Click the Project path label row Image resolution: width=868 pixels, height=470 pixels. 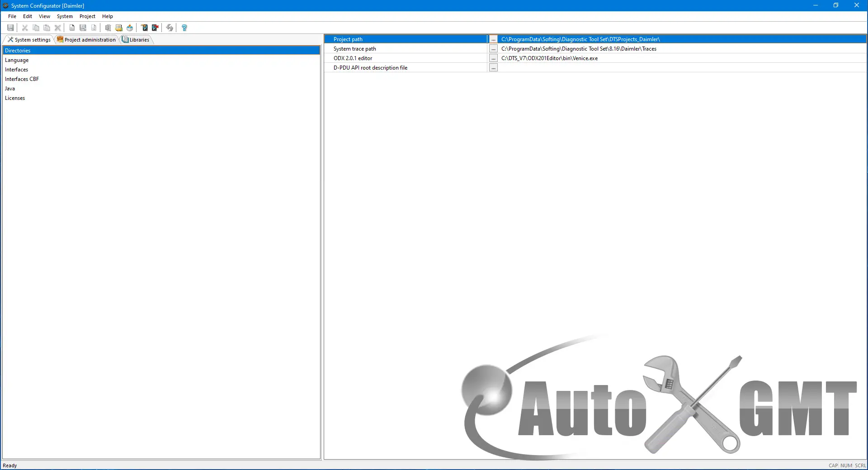[406, 39]
